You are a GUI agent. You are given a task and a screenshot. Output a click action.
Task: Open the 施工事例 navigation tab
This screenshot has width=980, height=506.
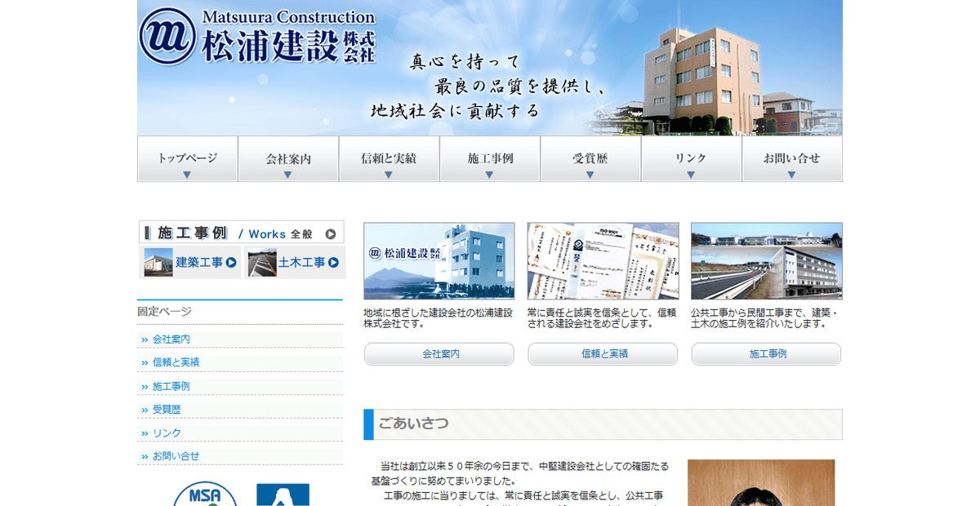(x=490, y=157)
